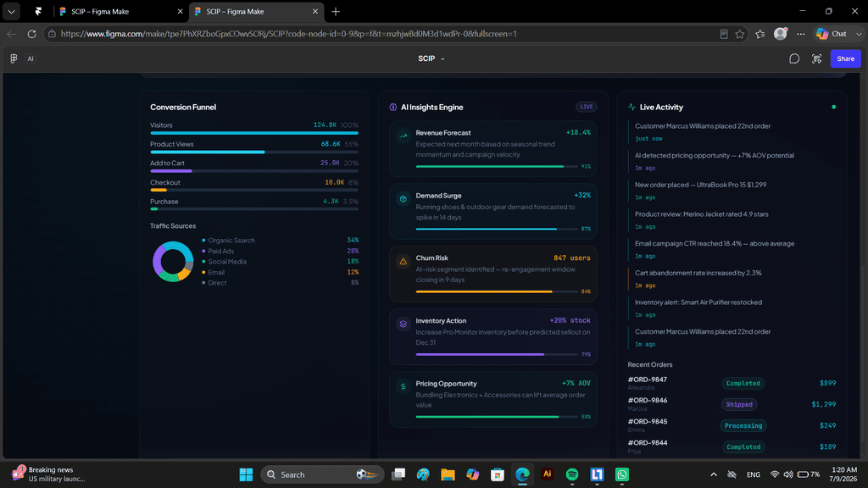Click the Inventory Action layers icon

pyautogui.click(x=403, y=324)
